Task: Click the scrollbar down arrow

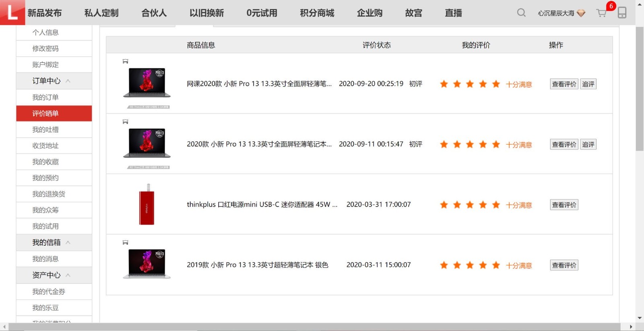Action: 640,318
